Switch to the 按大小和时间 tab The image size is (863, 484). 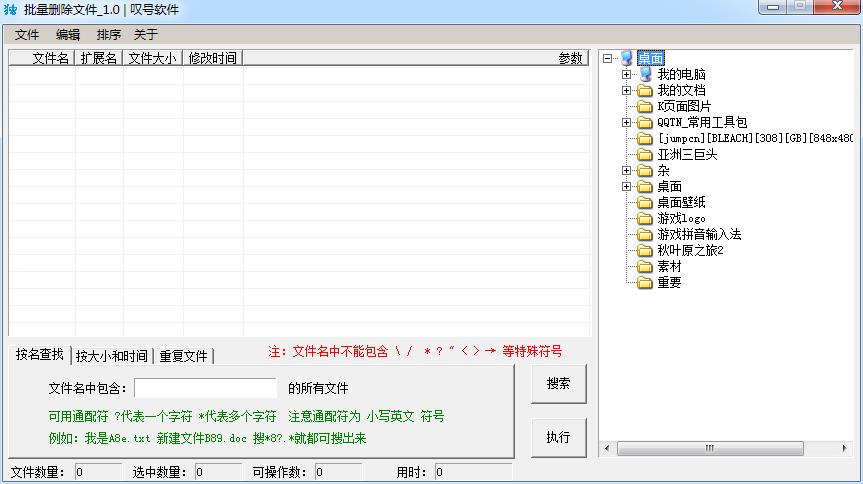(x=112, y=356)
